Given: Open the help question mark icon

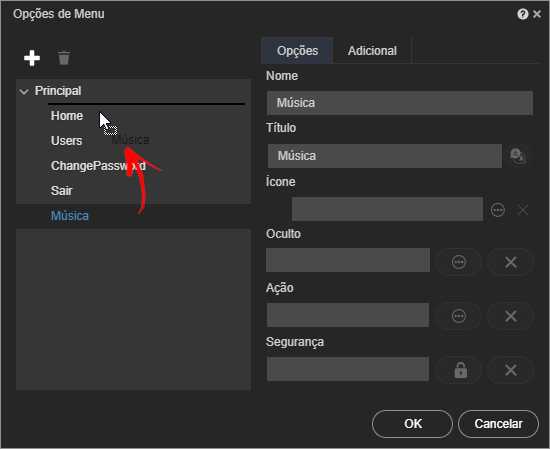Looking at the screenshot, I should (523, 14).
